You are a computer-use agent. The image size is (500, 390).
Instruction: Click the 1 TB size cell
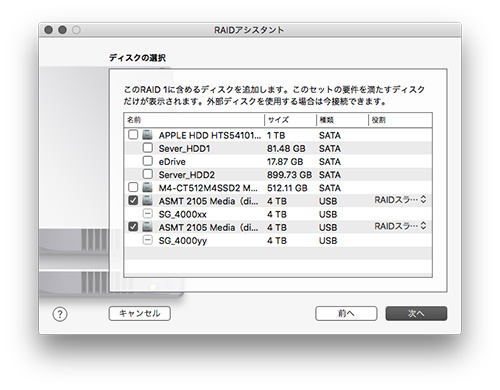click(276, 135)
